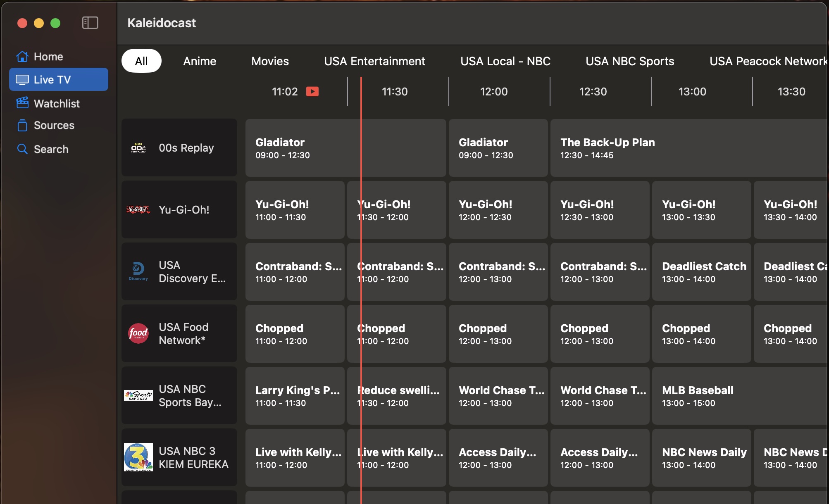Select Yu-Gi-Oh! 12:30 - 13:00 program
Viewport: 829px width, 504px height.
[600, 210]
